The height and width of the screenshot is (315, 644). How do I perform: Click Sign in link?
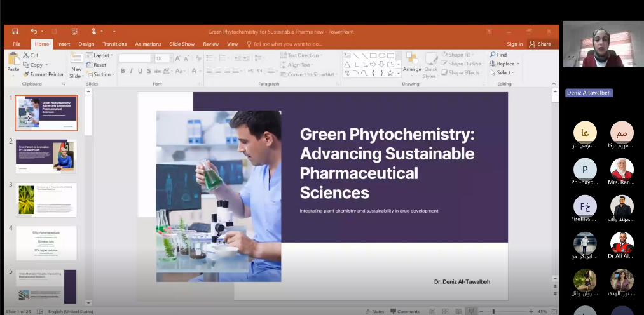click(514, 44)
